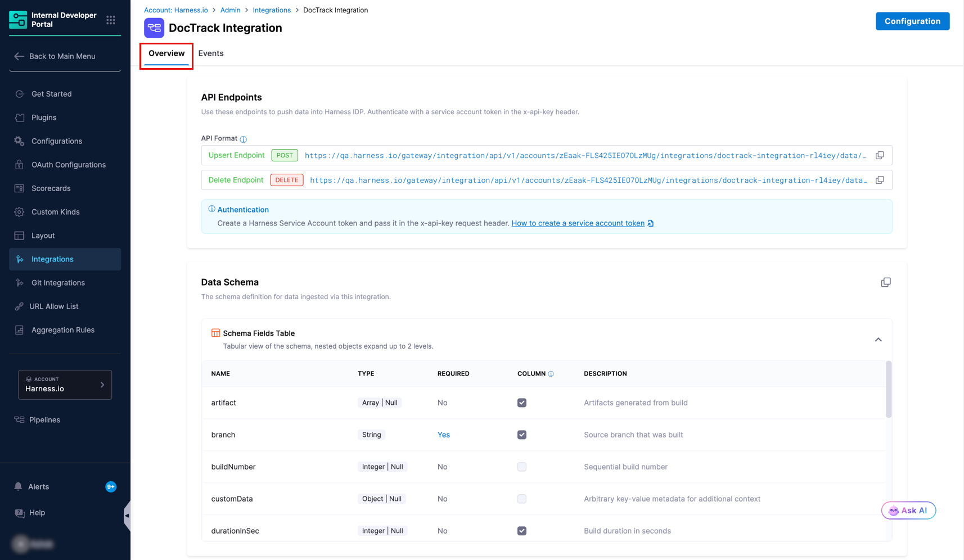
Task: Open Aggregation Rules in the sidebar
Action: (x=63, y=330)
